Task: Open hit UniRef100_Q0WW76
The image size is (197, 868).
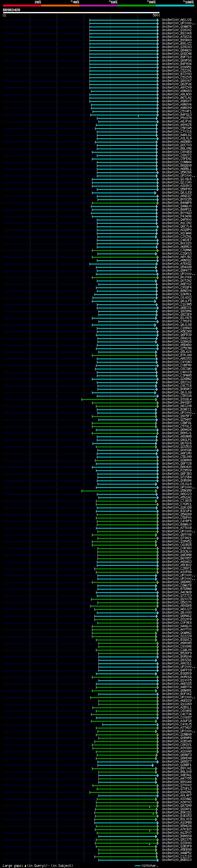Action: tap(177, 26)
